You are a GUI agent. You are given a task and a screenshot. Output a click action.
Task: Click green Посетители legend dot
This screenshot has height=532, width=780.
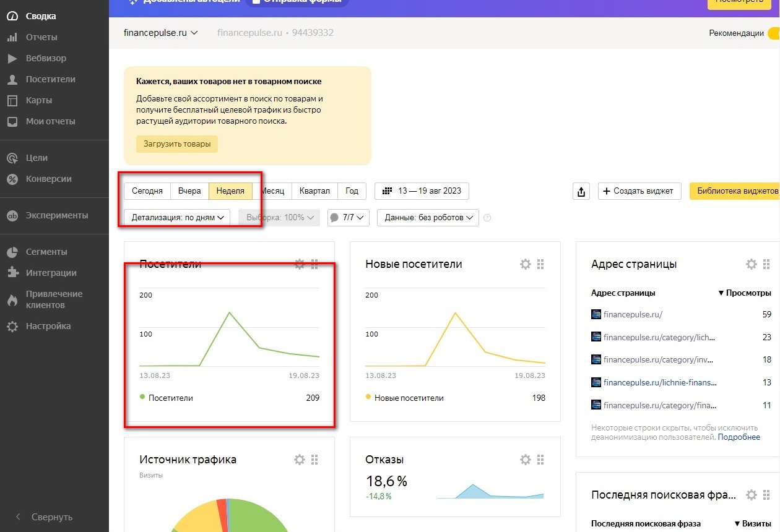(142, 398)
